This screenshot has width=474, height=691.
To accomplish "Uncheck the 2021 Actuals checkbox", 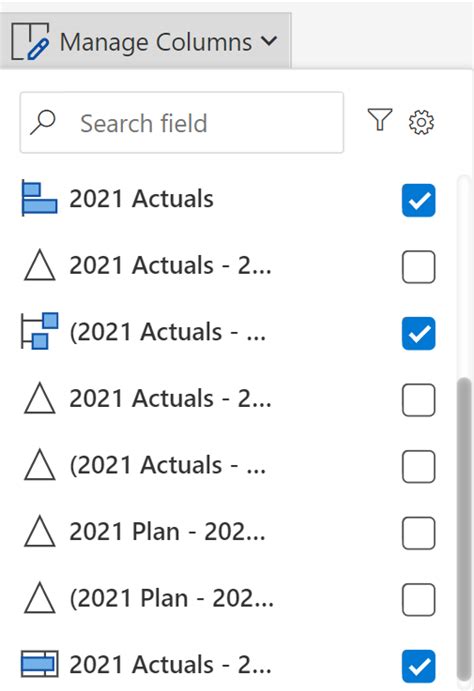I will [418, 201].
